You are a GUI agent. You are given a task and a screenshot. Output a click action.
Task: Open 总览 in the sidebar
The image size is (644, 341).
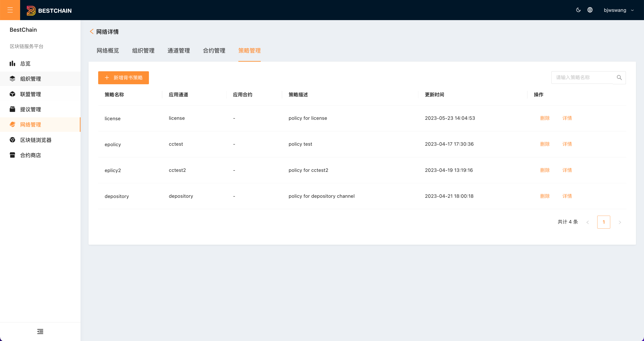(x=40, y=63)
